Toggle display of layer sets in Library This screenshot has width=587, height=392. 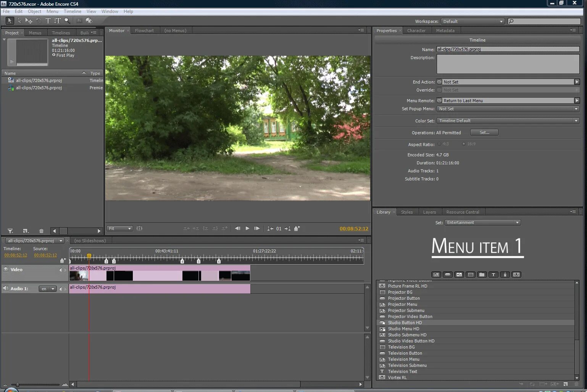pyautogui.click(x=482, y=275)
